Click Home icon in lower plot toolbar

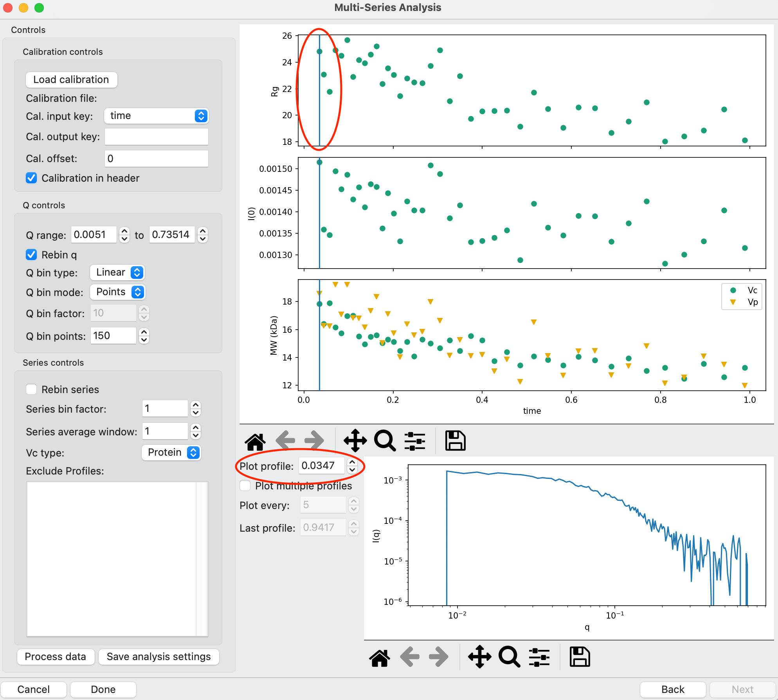[380, 657]
